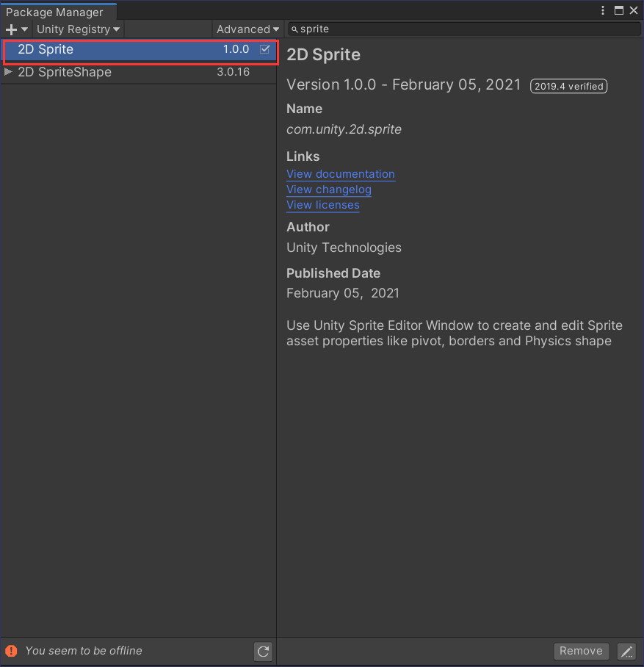This screenshot has width=644, height=667.
Task: Open the window three-dot options menu
Action: pos(603,10)
